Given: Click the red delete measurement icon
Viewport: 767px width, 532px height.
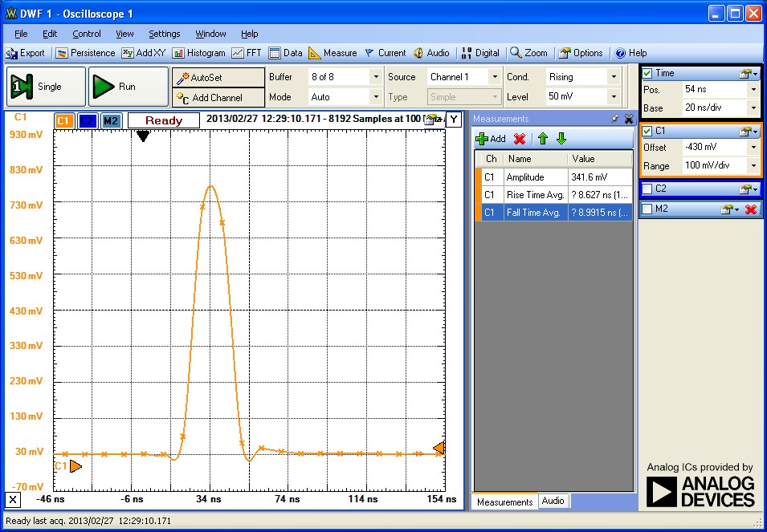Looking at the screenshot, I should [x=520, y=139].
